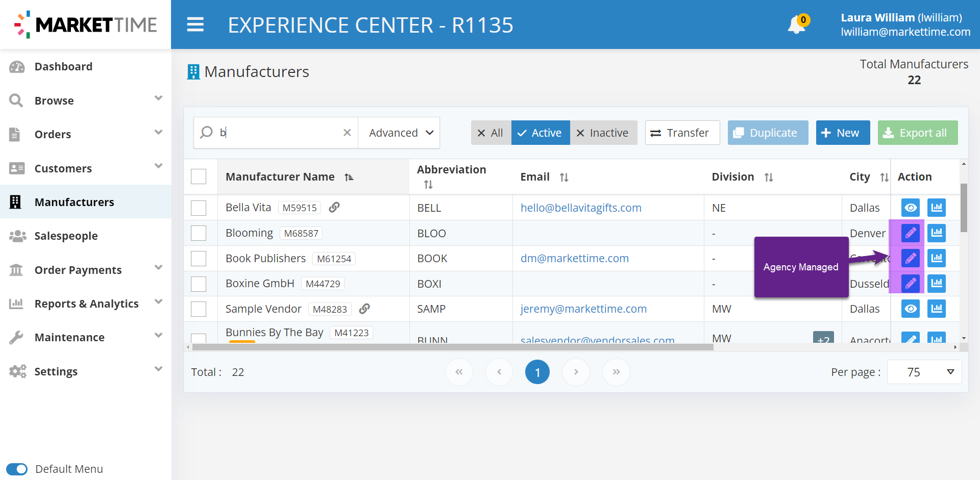Image resolution: width=980 pixels, height=480 pixels.
Task: Sort by Email column arrows icon
Action: click(x=563, y=177)
